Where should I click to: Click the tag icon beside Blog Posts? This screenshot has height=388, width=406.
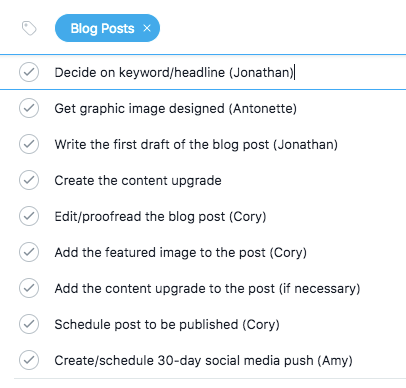29,28
